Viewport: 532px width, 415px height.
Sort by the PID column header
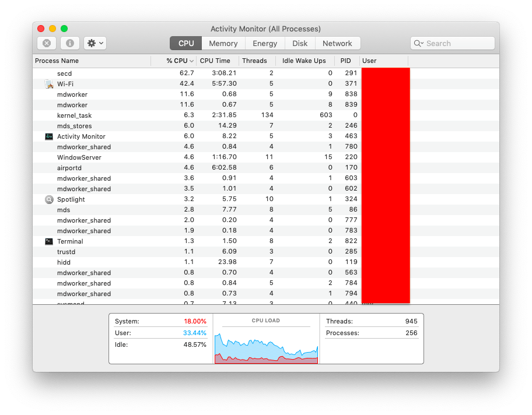tap(347, 61)
